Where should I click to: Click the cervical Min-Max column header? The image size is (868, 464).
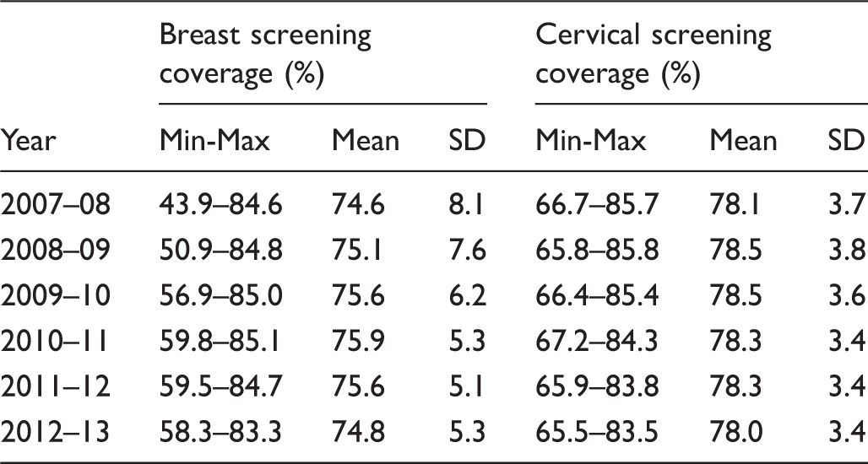click(591, 141)
